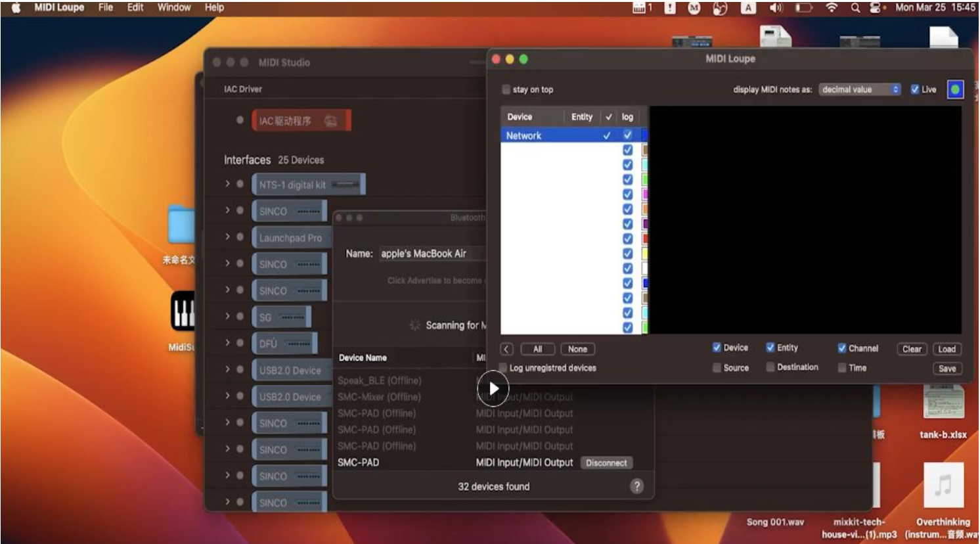Click the help question mark in Bluetooth window
Viewport: 980px width, 544px height.
(636, 486)
